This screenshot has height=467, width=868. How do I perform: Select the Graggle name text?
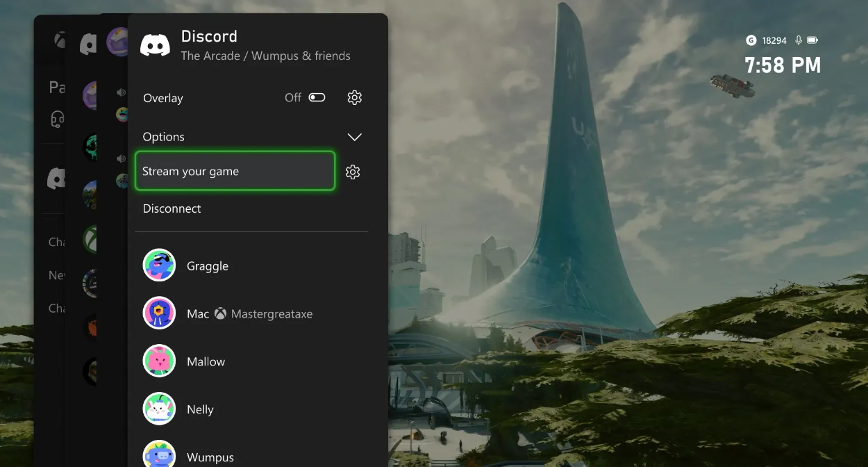(208, 266)
